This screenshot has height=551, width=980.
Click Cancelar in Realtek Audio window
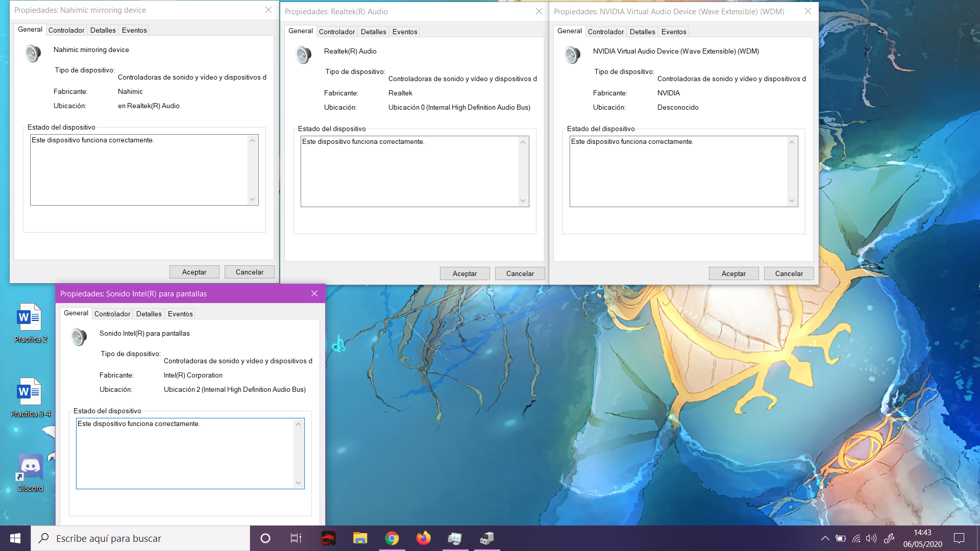pyautogui.click(x=520, y=273)
